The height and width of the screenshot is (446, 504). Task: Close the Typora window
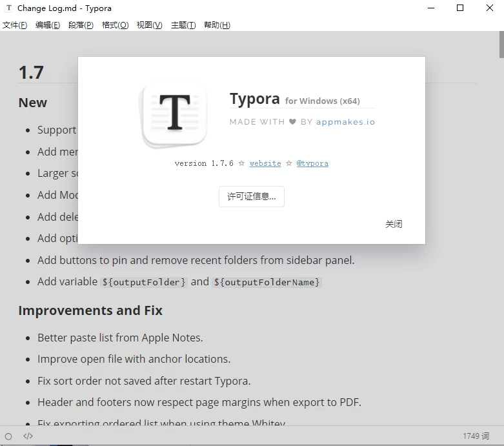coord(490,8)
